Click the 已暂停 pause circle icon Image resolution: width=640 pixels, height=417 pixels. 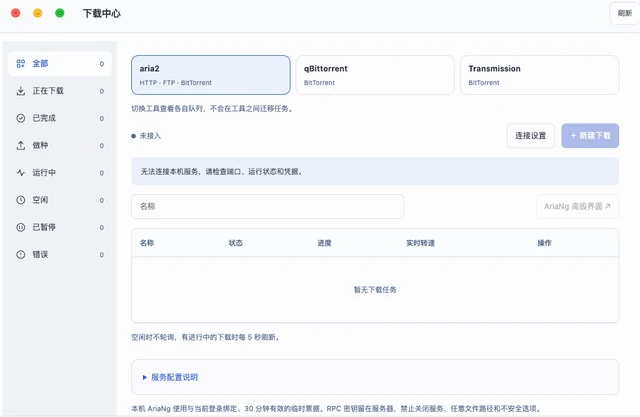click(x=20, y=227)
